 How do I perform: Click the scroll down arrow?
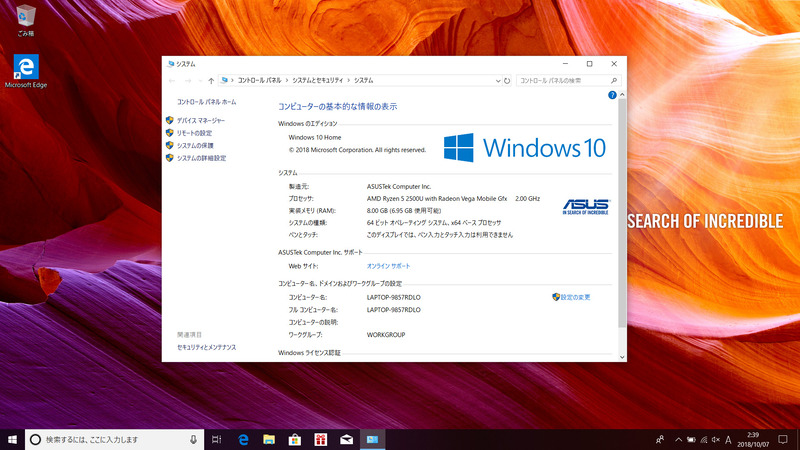pyautogui.click(x=622, y=357)
